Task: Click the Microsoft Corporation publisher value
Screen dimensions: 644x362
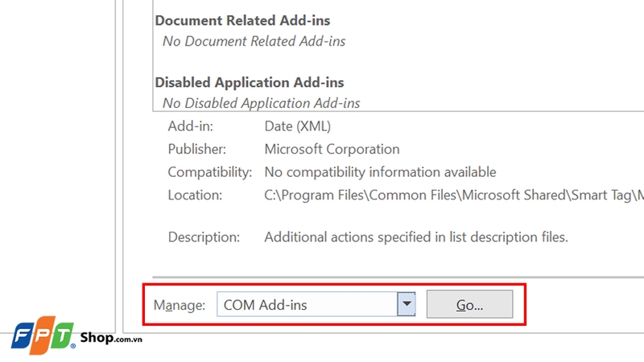Action: [x=332, y=149]
